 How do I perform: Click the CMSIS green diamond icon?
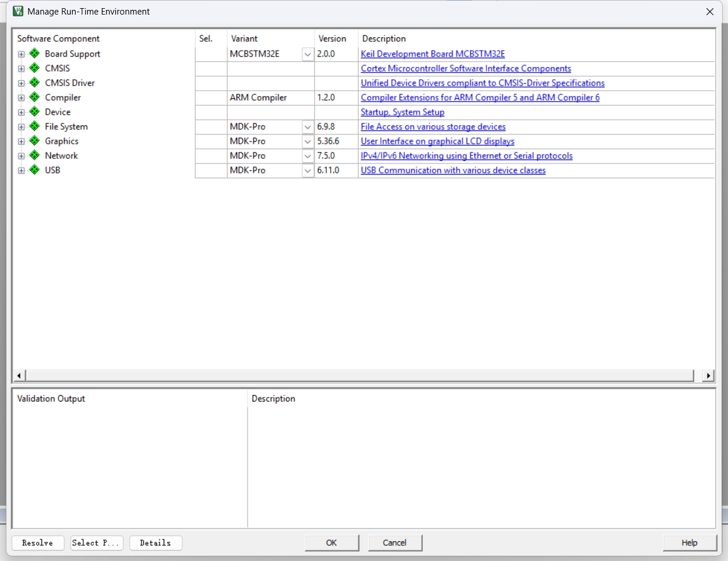click(x=35, y=68)
